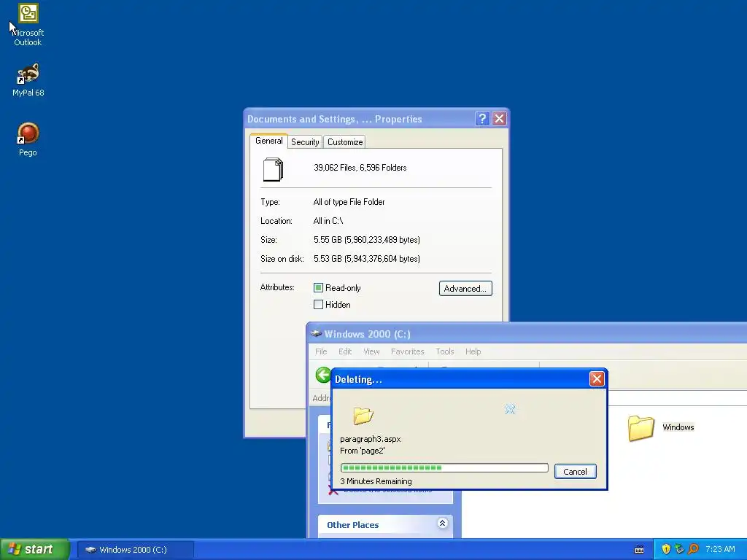Open the Favorites menu in Explorer
Screen dimensions: 747x560
pos(407,351)
